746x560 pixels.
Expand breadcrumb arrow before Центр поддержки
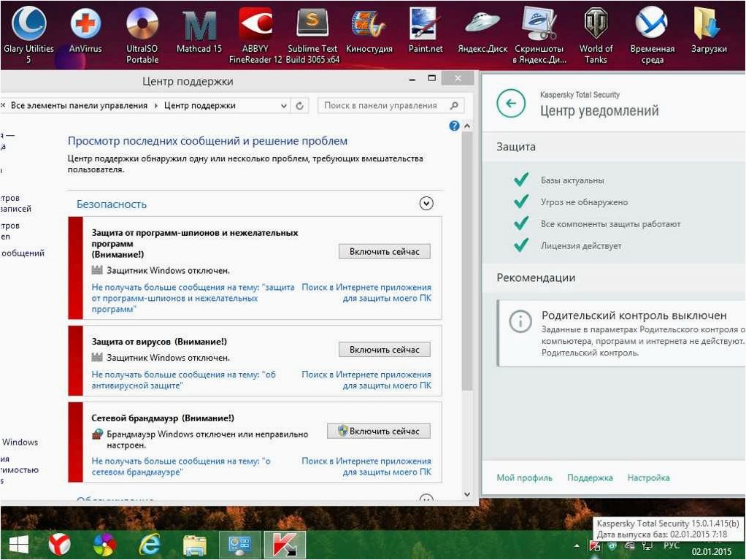tap(156, 106)
